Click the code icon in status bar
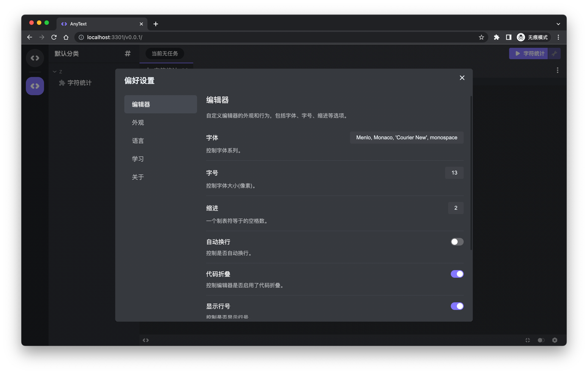Viewport: 588px width, 374px height. (145, 340)
